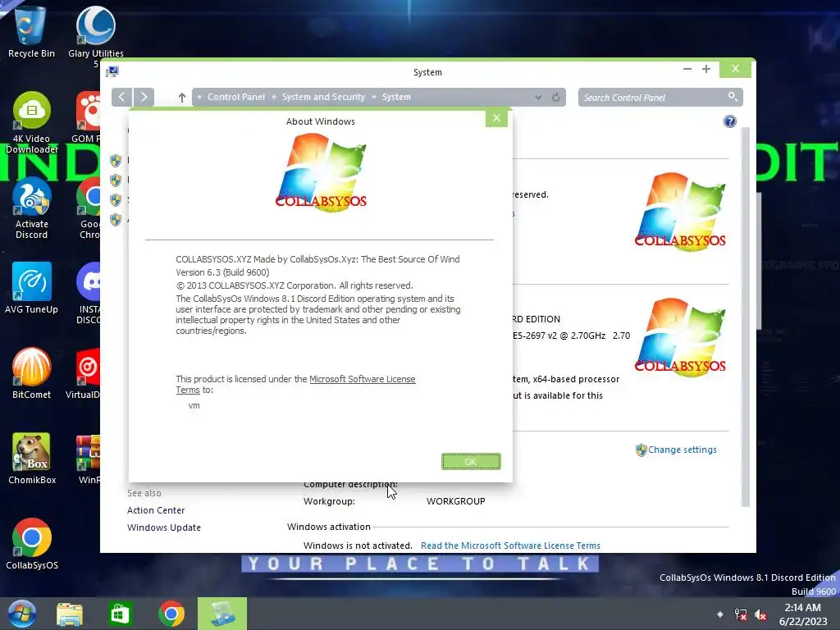Launch Chrome from the taskbar
840x630 pixels.
pos(171,614)
